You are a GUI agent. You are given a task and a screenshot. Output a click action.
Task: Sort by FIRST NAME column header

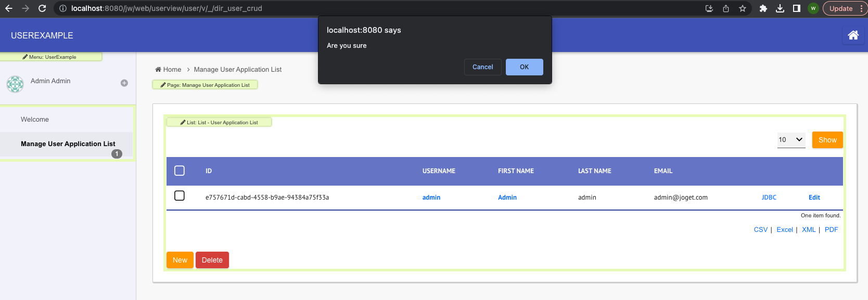click(516, 171)
